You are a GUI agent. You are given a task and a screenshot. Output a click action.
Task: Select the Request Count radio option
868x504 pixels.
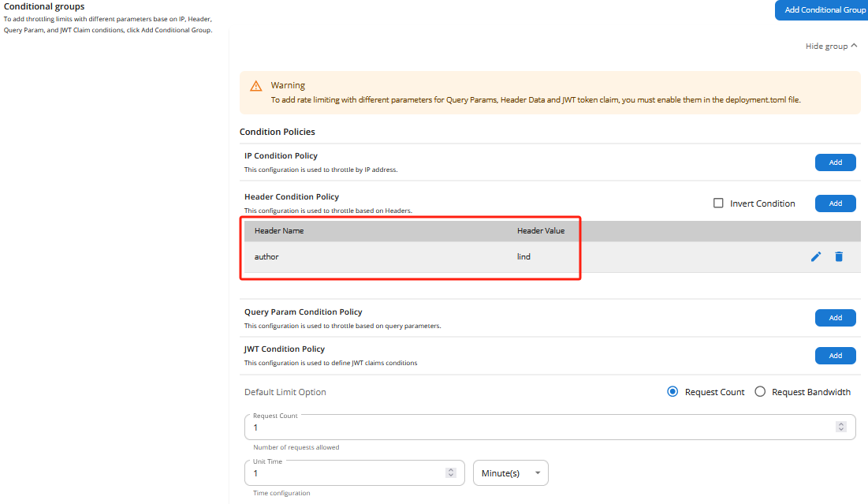(672, 392)
